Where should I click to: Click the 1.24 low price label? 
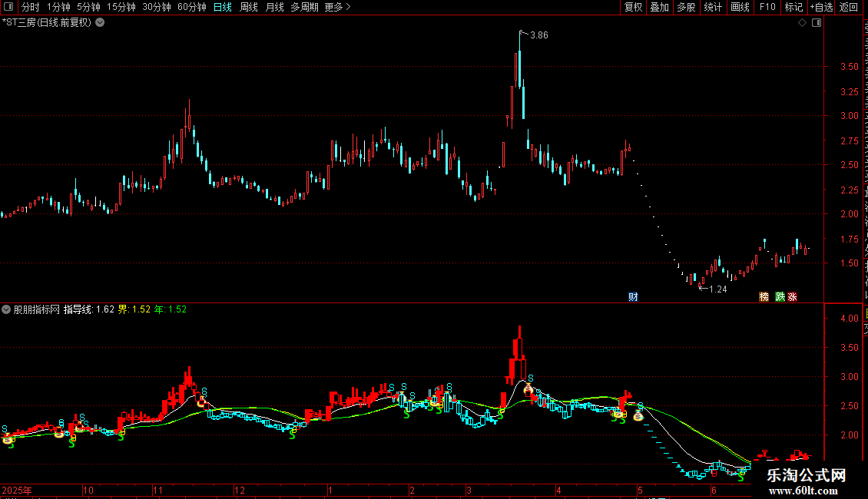(x=718, y=289)
